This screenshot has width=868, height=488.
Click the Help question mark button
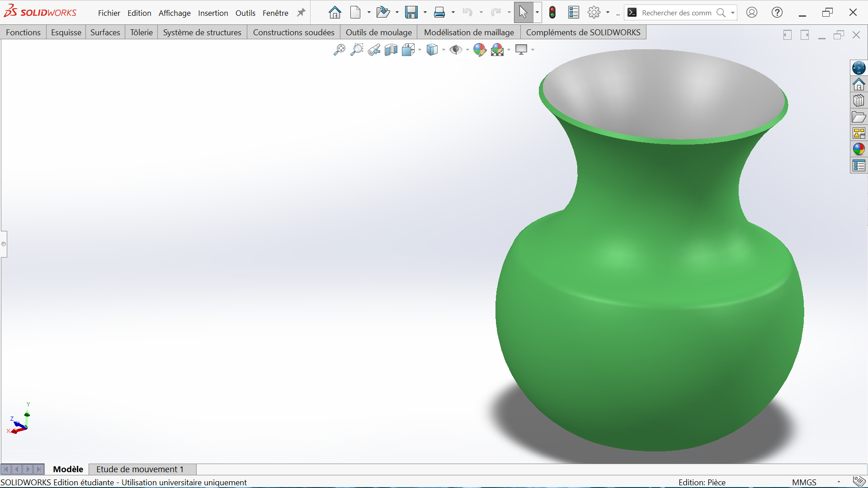pyautogui.click(x=777, y=13)
